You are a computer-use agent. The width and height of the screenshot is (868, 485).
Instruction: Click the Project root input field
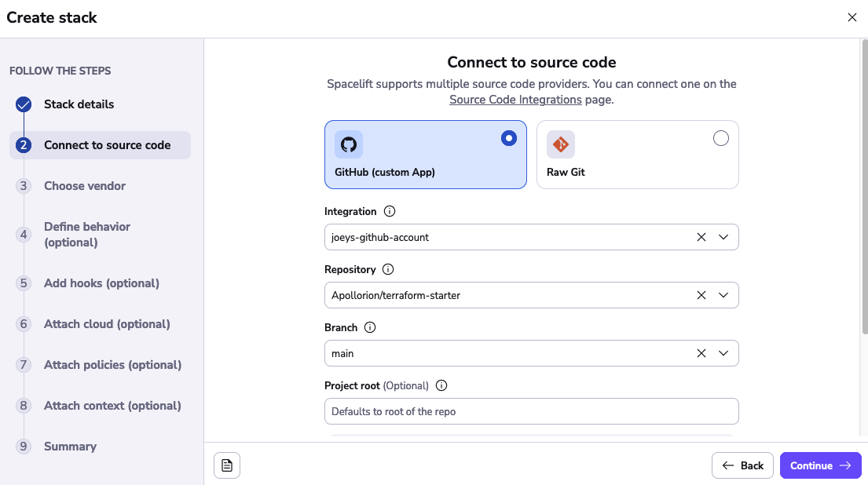click(531, 411)
